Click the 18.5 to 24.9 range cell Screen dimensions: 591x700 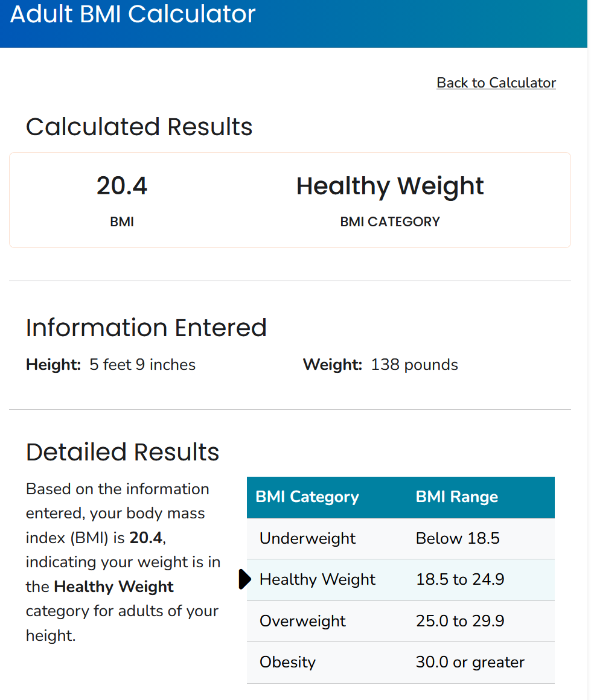(459, 579)
